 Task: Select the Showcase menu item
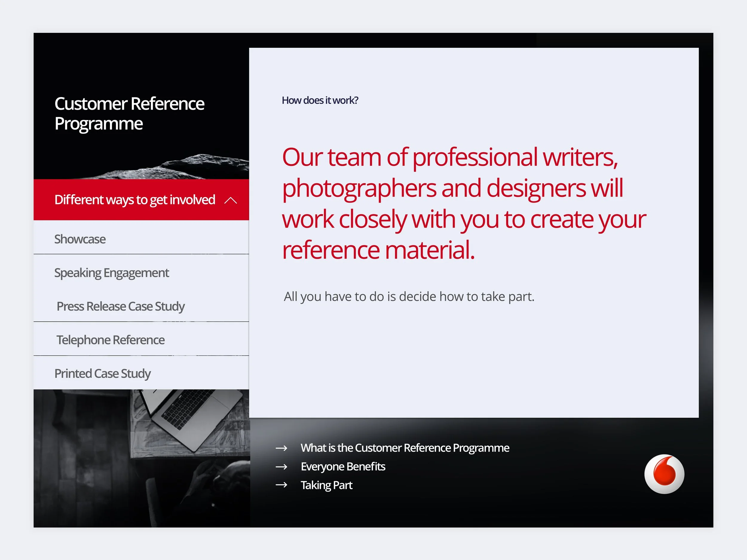pyautogui.click(x=80, y=239)
